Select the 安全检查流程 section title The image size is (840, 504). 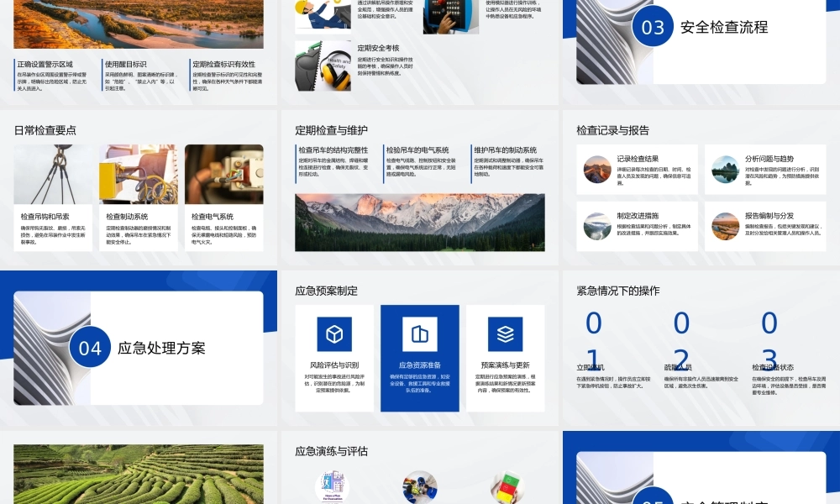724,28
